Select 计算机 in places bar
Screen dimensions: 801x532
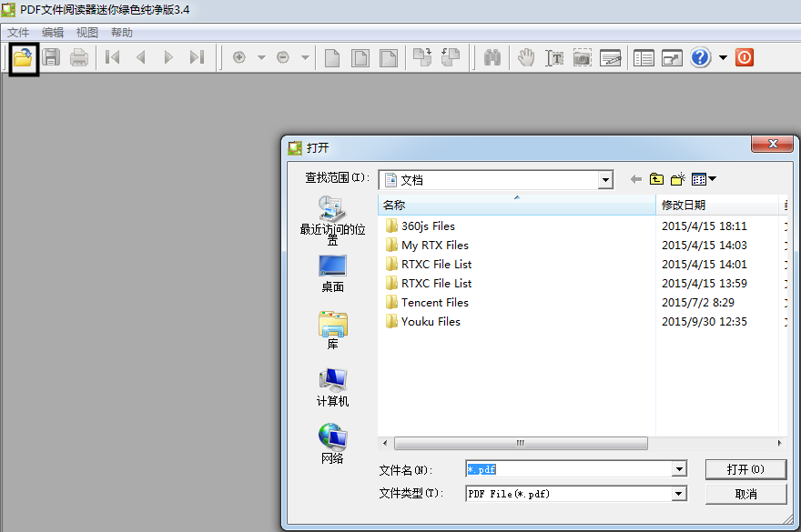click(332, 387)
